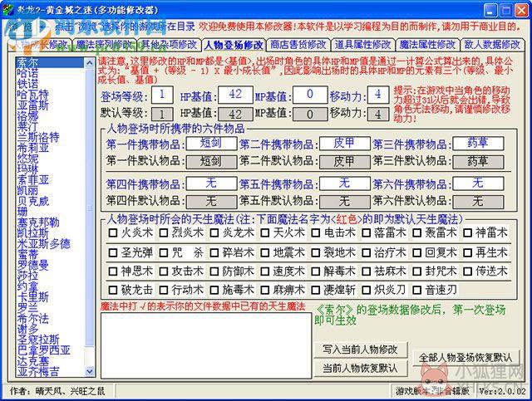
Task: Toggle the 天火术 checkbox
Action: pos(265,232)
